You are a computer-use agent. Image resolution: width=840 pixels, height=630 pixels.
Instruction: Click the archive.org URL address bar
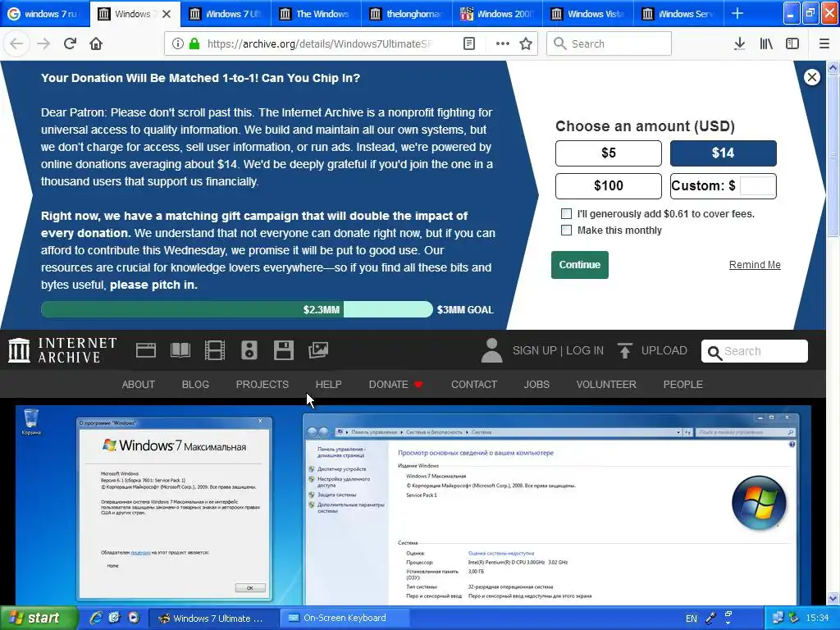[319, 43]
